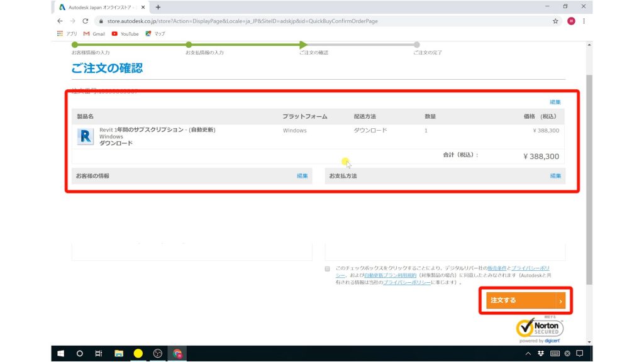Open the Windows Start menu

(x=60, y=353)
